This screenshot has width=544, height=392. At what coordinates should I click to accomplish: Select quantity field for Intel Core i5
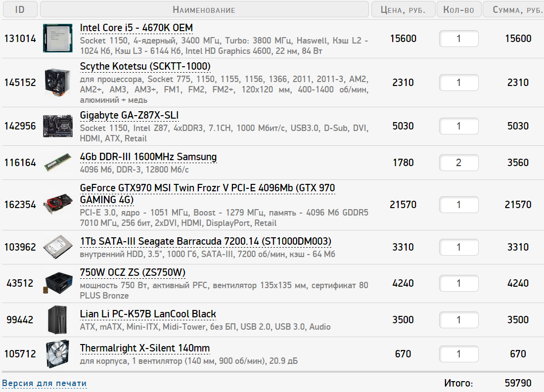[458, 39]
